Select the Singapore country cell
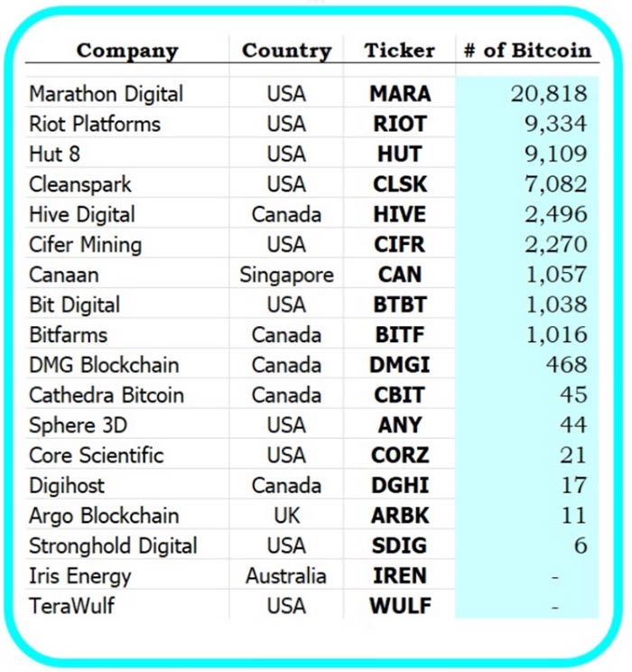632x672 pixels. (x=286, y=275)
